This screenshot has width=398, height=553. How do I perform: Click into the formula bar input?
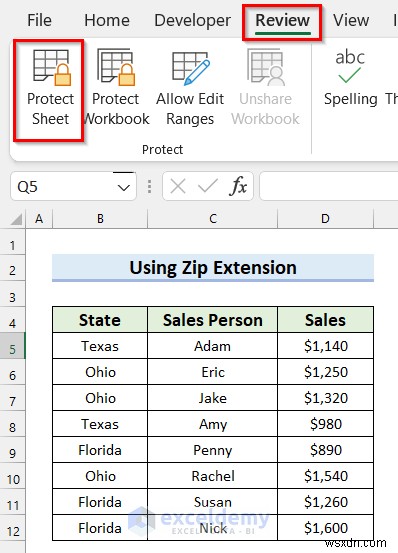[329, 186]
